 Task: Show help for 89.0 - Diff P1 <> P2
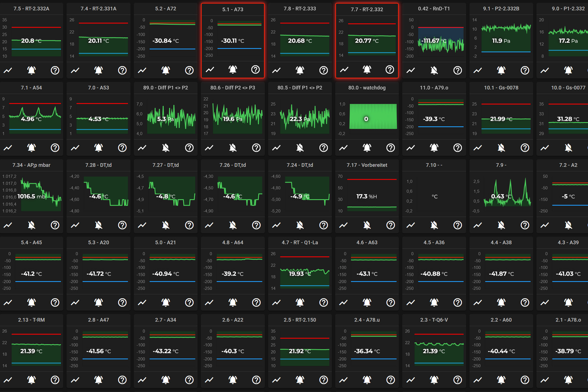189,148
